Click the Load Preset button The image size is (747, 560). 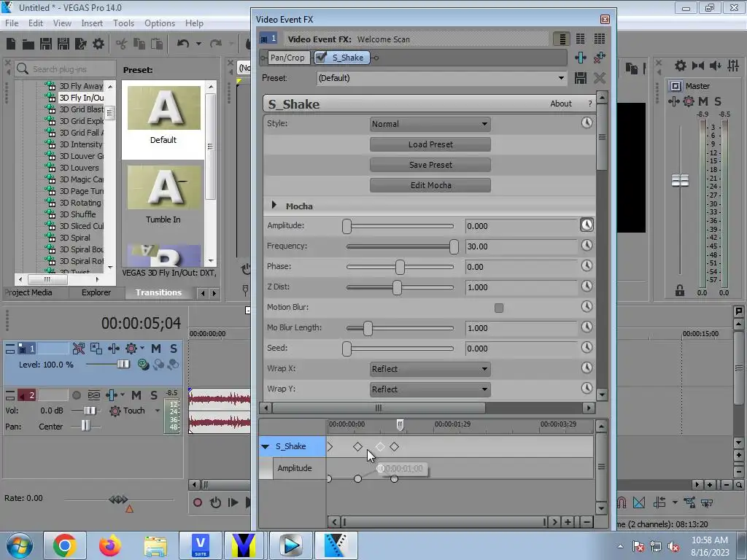(430, 144)
